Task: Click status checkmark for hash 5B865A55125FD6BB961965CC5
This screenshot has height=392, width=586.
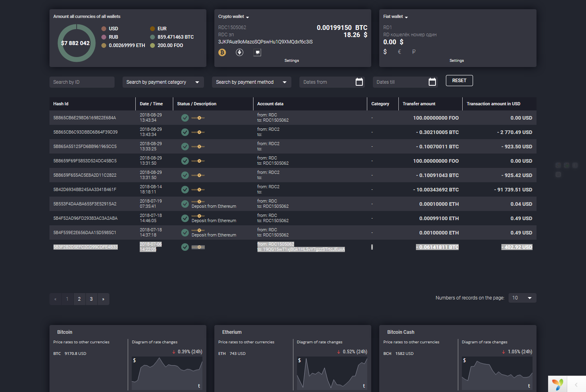Action: (185, 146)
